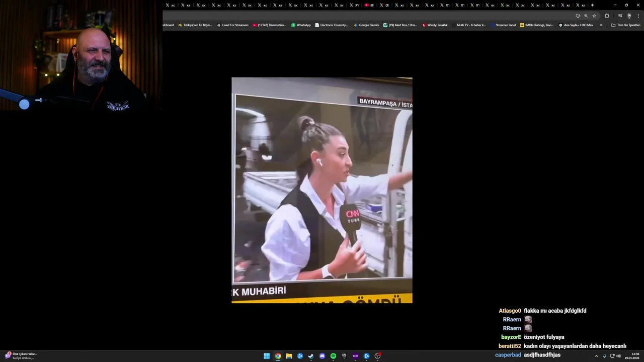Viewport: 644px width, 362px height.
Task: Open the Streamer Panel bookmark
Action: click(x=503, y=25)
